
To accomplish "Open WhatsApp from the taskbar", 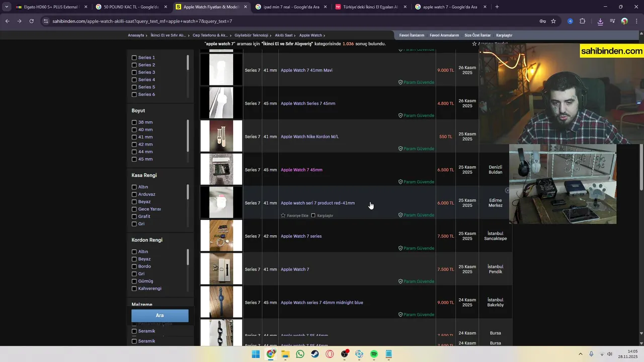I will pos(300,354).
